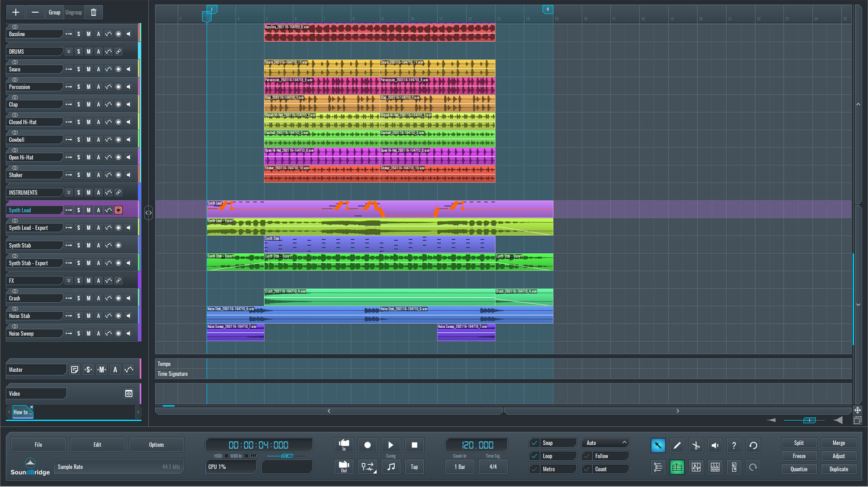The height and width of the screenshot is (487, 868).
Task: Open the File menu
Action: (x=39, y=445)
